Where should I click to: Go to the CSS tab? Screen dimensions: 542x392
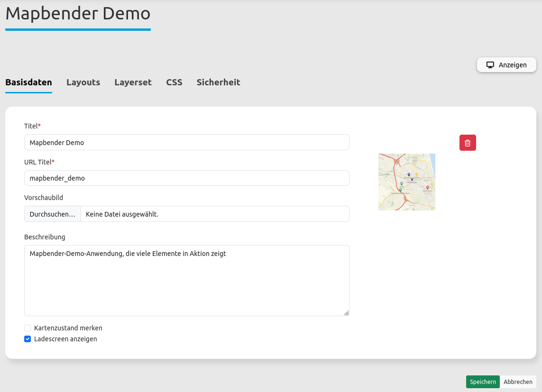[174, 82]
